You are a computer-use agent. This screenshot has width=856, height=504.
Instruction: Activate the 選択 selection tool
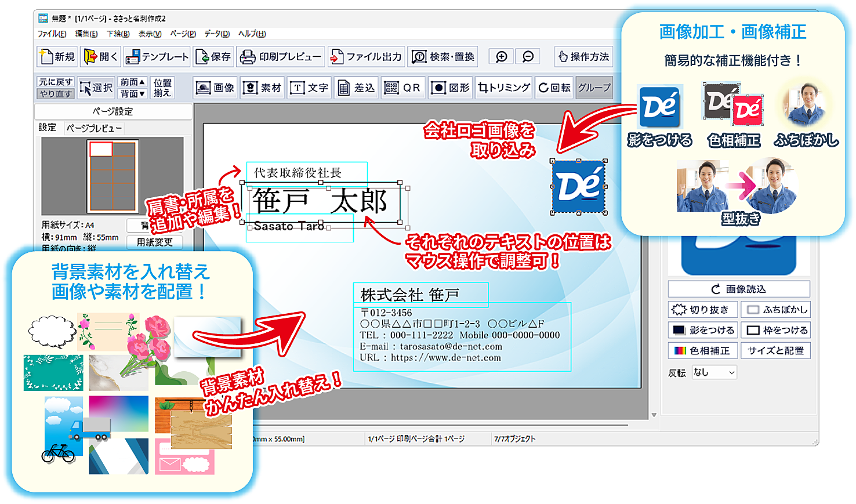tap(96, 88)
